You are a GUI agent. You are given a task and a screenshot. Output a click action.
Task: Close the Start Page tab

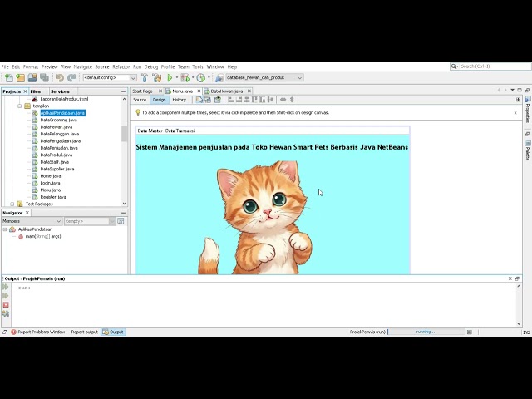coord(160,91)
